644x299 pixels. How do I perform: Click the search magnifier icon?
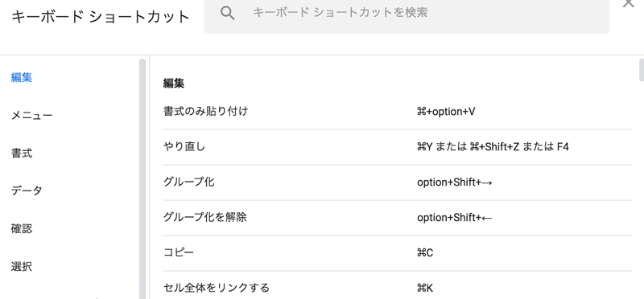point(227,13)
